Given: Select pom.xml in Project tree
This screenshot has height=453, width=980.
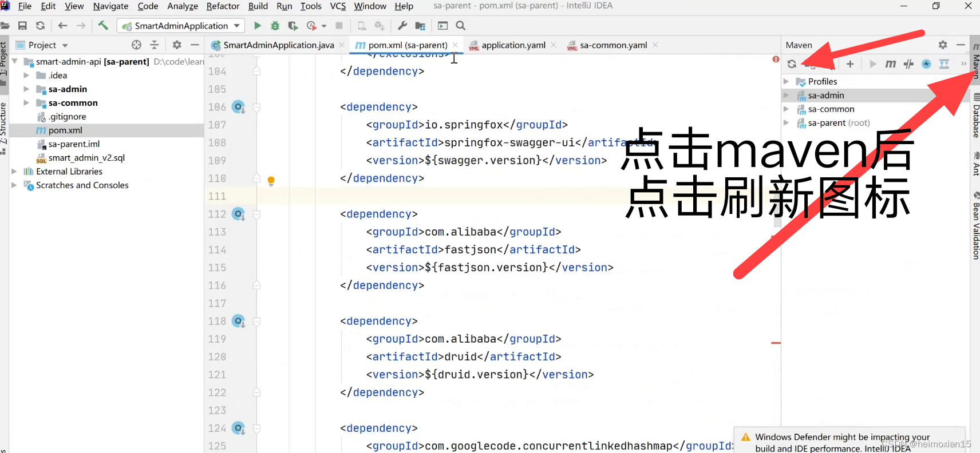Looking at the screenshot, I should (x=65, y=130).
